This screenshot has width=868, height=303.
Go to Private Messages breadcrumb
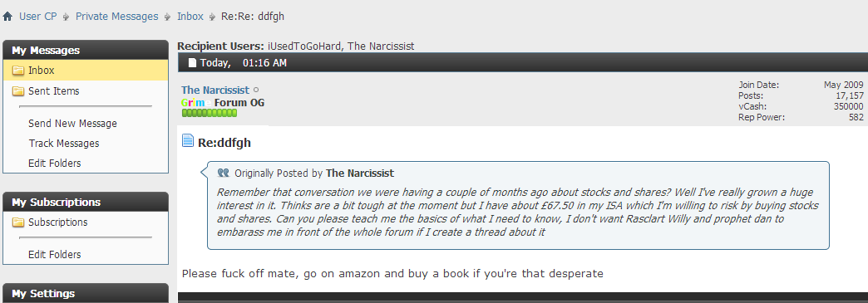click(x=116, y=16)
